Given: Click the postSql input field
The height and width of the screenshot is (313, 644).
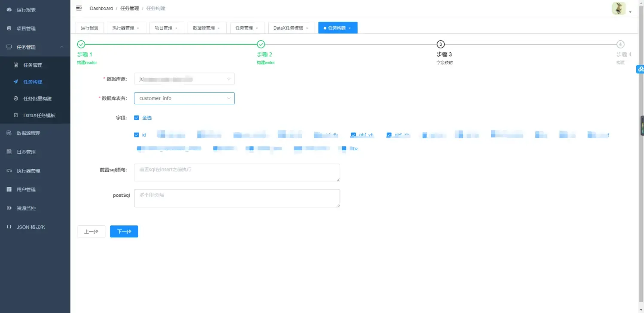Looking at the screenshot, I should coord(237,198).
